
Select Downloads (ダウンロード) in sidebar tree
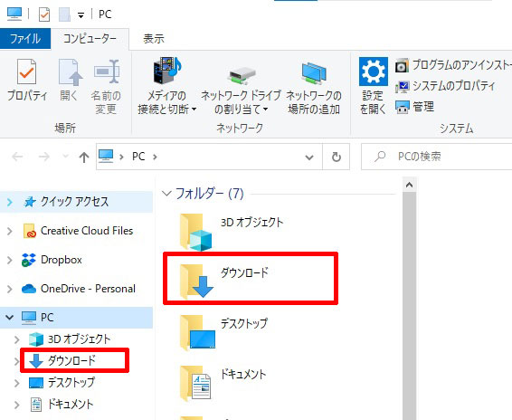[71, 360]
